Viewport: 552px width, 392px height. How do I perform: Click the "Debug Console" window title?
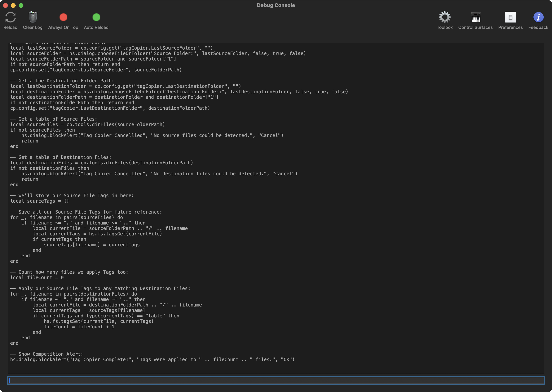[276, 5]
